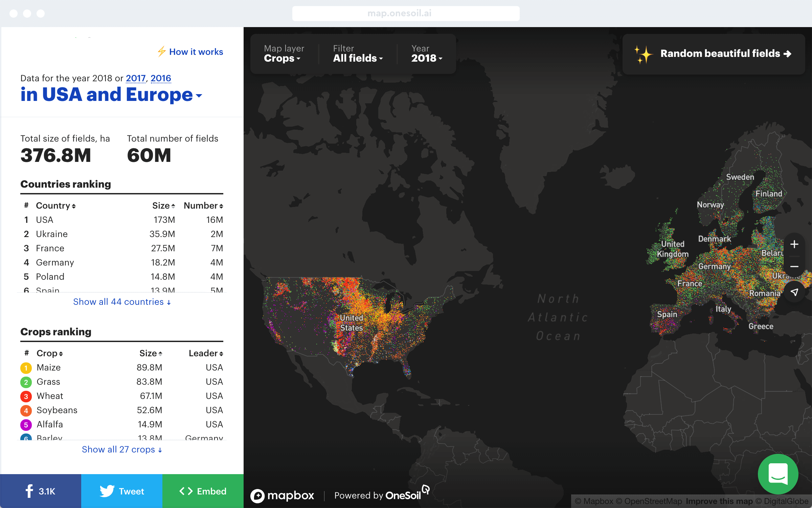Click Show all 44 countries
Viewport: 812px width, 508px height.
[122, 302]
